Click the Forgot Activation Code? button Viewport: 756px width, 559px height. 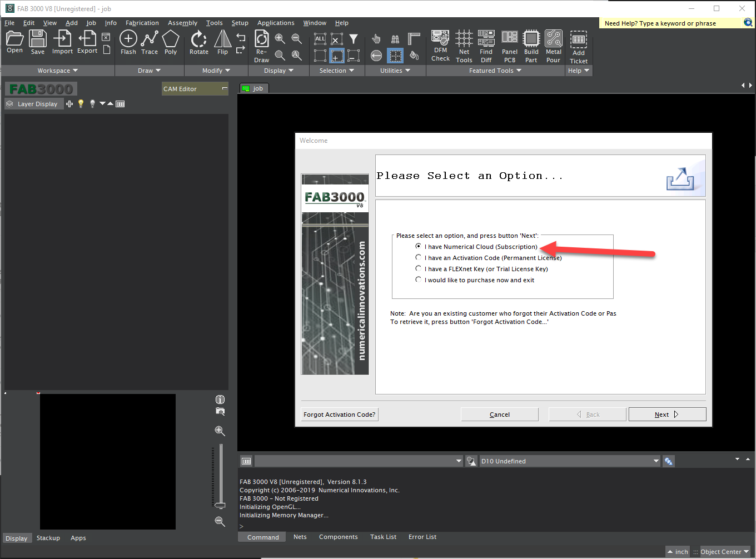coord(340,415)
